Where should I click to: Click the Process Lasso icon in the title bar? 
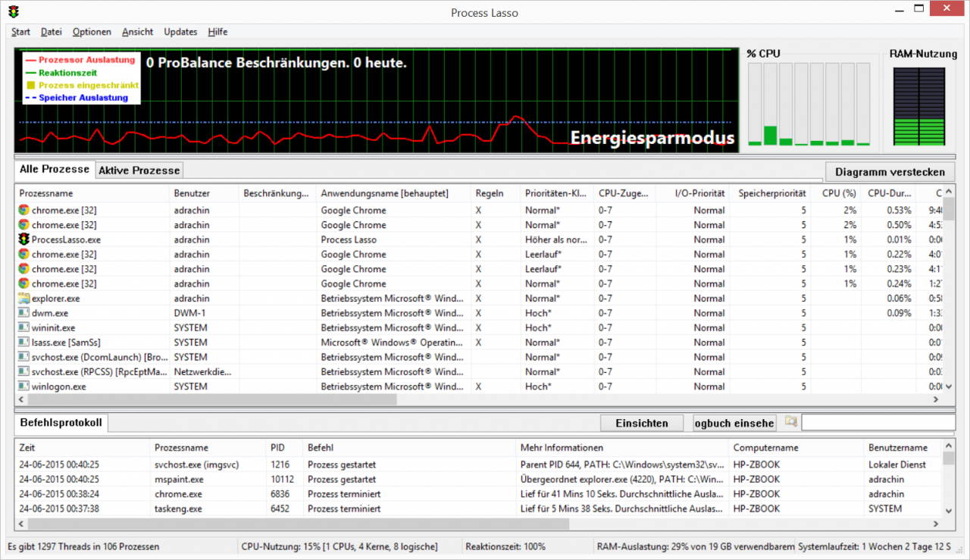[x=14, y=11]
